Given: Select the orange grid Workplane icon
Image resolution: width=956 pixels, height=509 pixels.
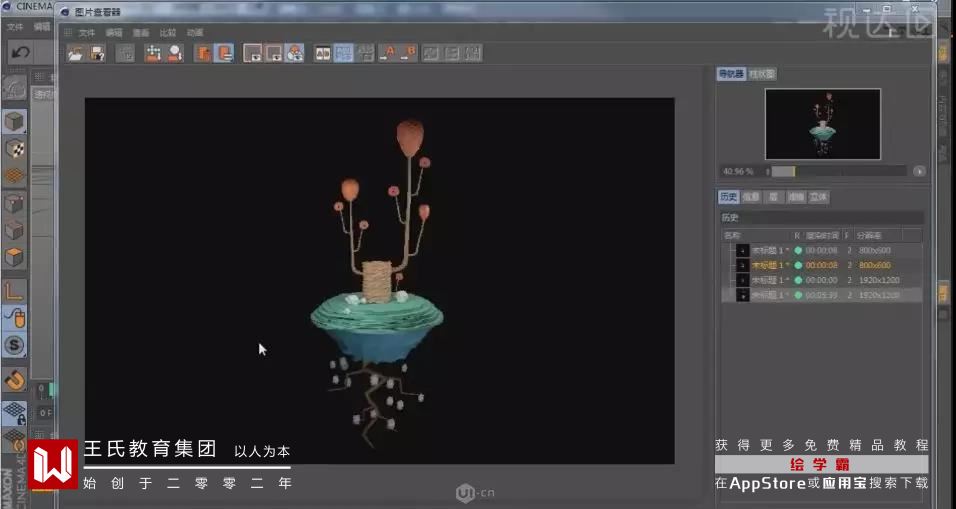Looking at the screenshot, I should [14, 176].
